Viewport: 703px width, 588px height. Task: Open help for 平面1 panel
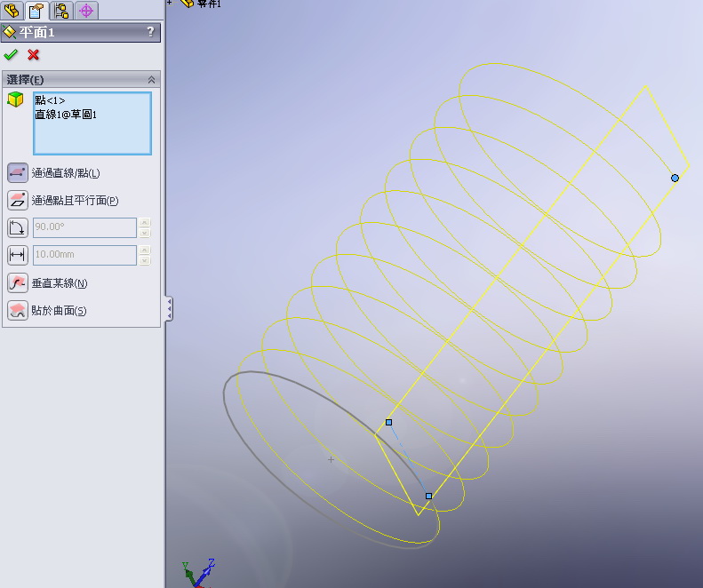pos(151,31)
